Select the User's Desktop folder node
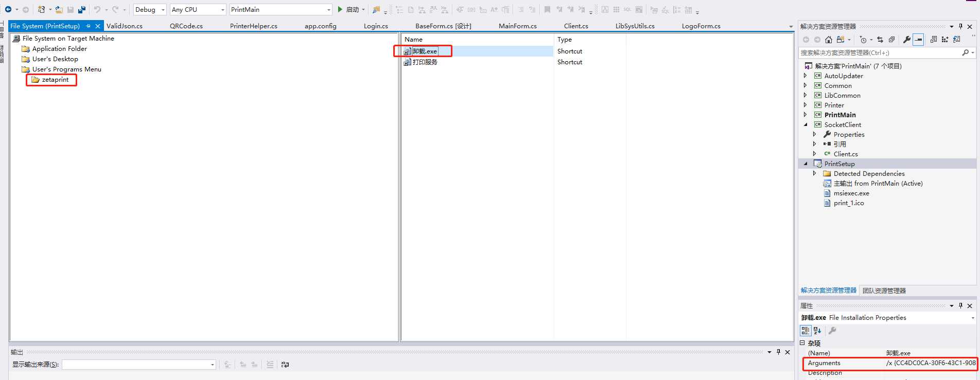The height and width of the screenshot is (380, 980). point(55,59)
